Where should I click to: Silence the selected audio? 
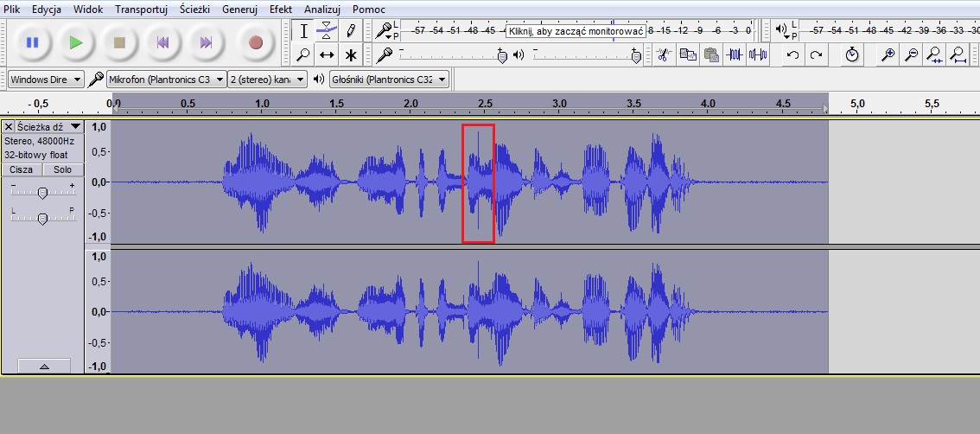coord(758,55)
